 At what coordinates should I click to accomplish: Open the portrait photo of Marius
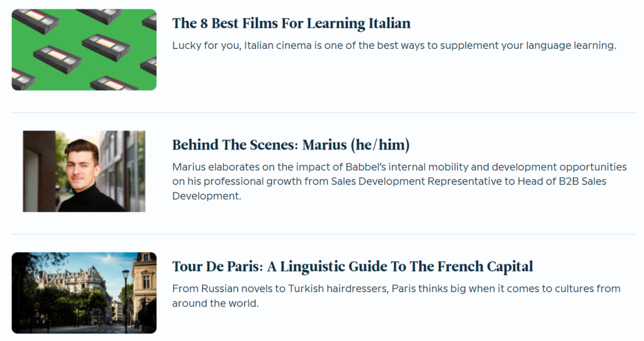pyautogui.click(x=84, y=171)
